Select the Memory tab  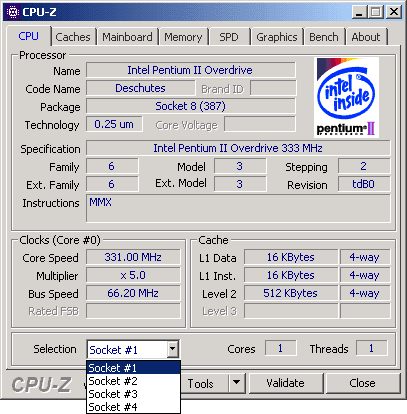pos(183,37)
